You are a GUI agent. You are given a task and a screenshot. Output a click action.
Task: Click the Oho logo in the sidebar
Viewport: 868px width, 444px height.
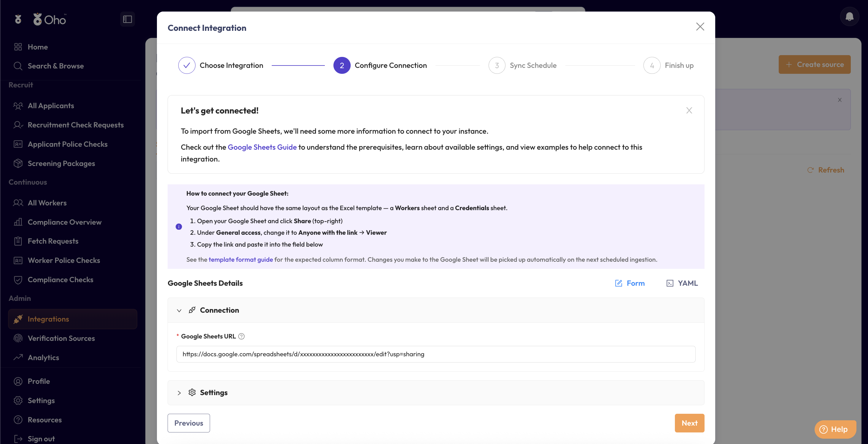point(50,20)
